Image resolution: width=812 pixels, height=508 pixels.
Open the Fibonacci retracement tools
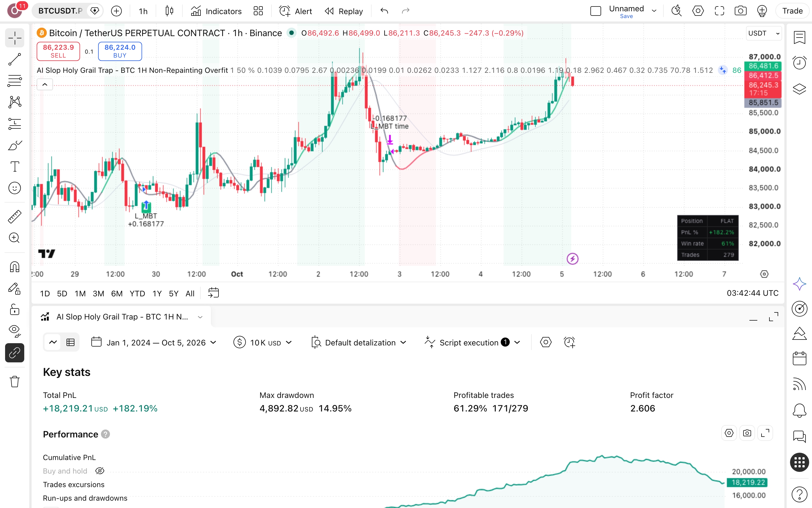[x=14, y=81]
